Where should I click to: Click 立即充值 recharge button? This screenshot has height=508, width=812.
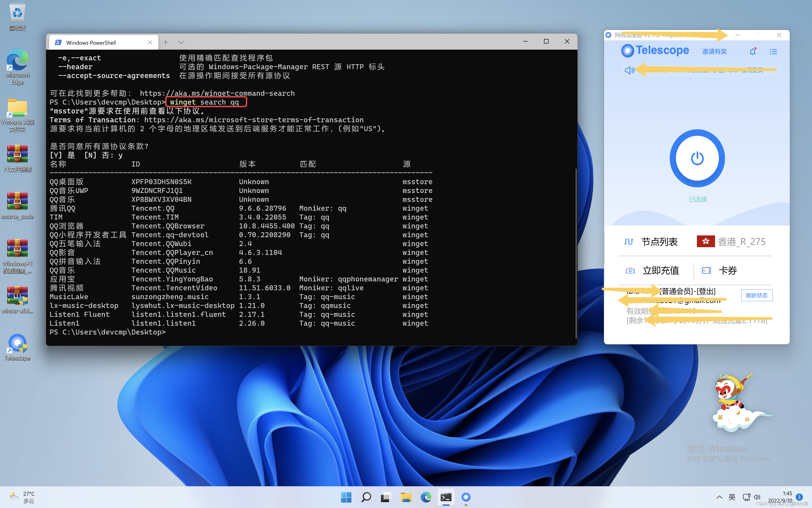pos(661,271)
